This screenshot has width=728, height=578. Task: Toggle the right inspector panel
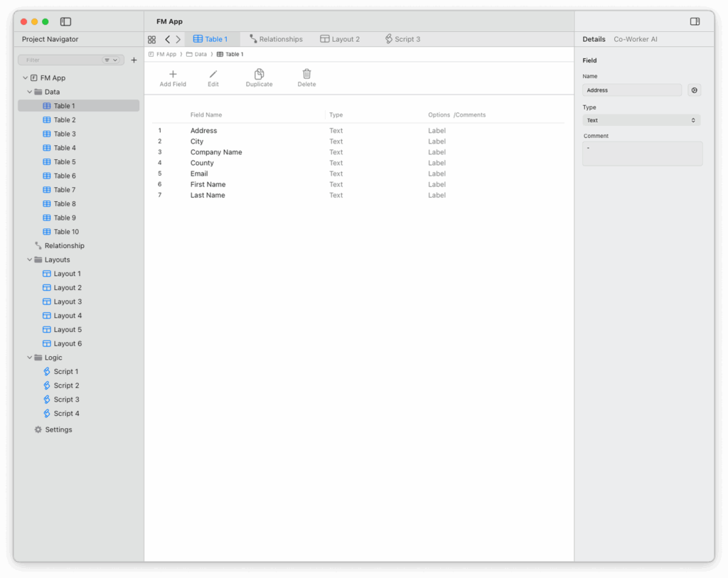[695, 22]
